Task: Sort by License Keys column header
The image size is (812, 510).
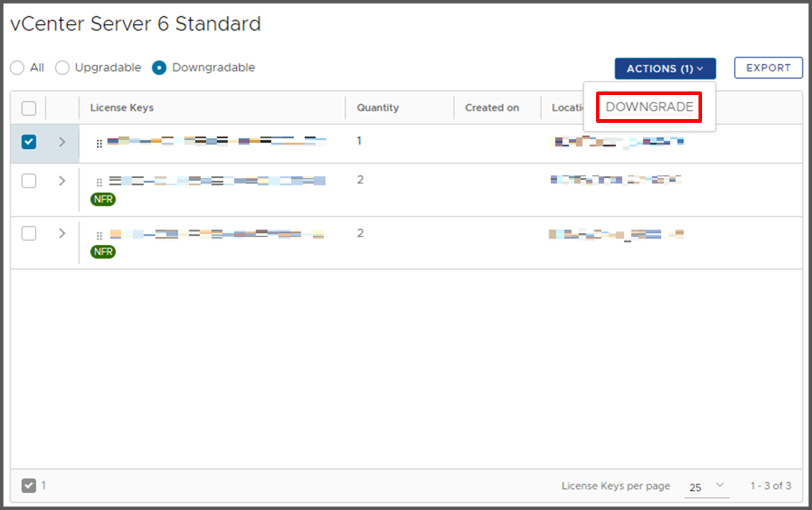Action: [122, 108]
